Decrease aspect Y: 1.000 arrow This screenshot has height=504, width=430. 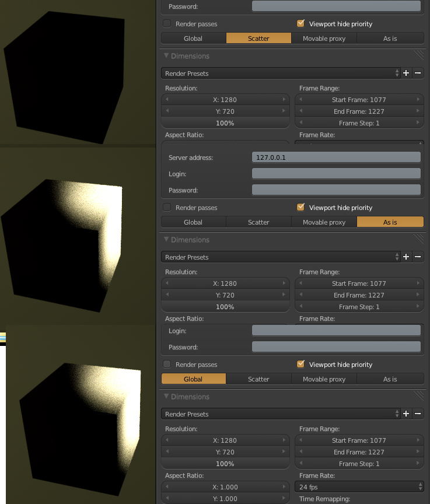[x=167, y=498]
